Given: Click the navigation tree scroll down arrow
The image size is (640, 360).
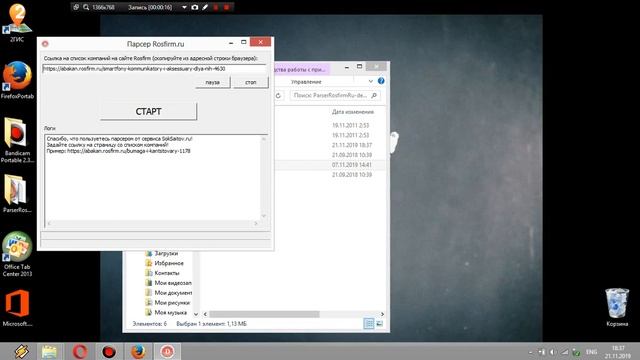Looking at the screenshot, I should pyautogui.click(x=196, y=314).
